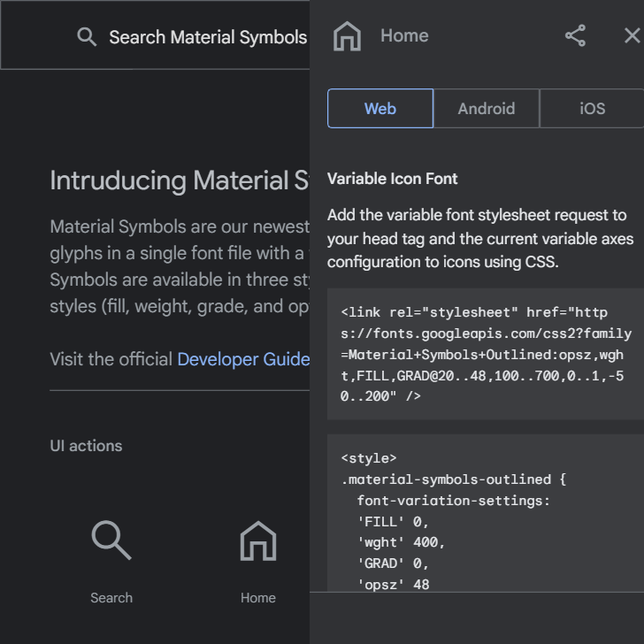Click the "Search" label under the magnifier icon
The width and height of the screenshot is (644, 644).
point(111,598)
